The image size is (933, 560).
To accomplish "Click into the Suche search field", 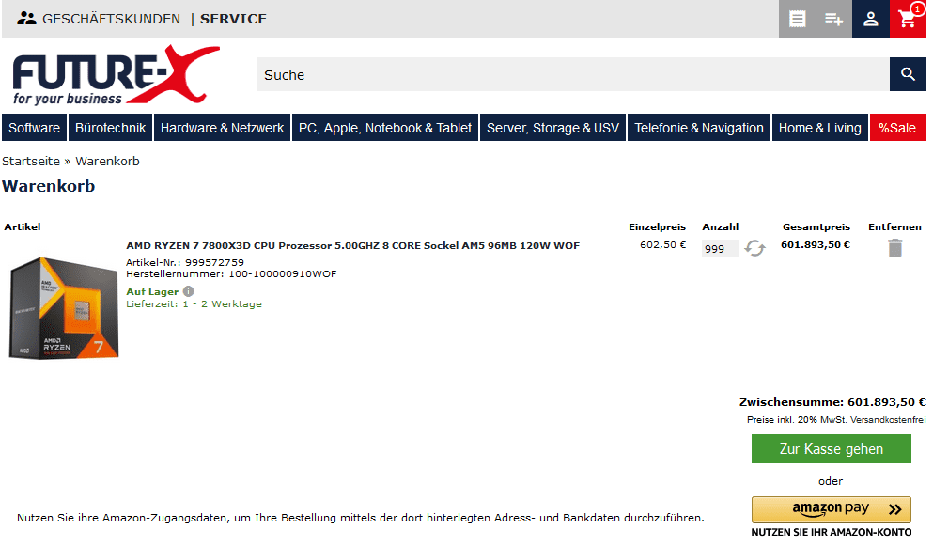I will 573,74.
